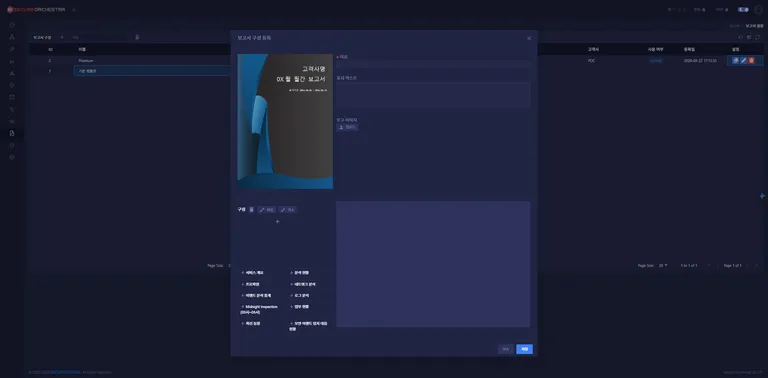Sort by the ID column header
The height and width of the screenshot is (378, 768).
pyautogui.click(x=50, y=49)
